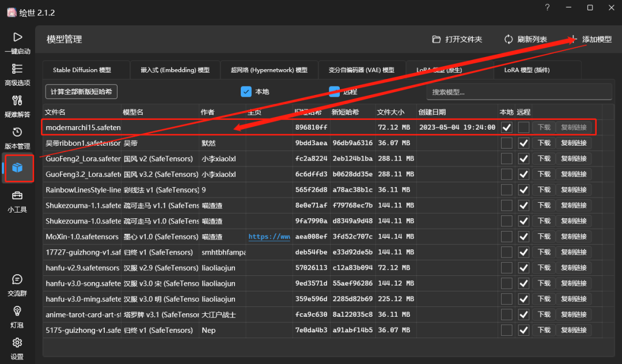
Task: Open 高级选项 advanced options
Action: point(17,74)
